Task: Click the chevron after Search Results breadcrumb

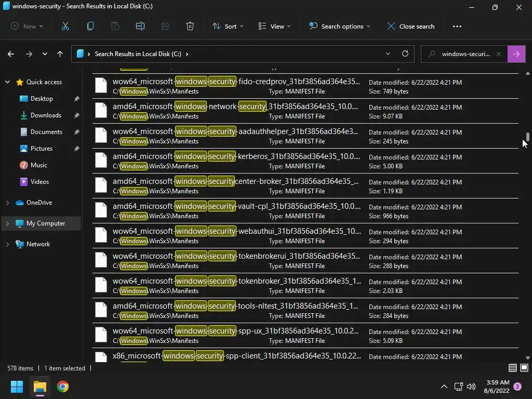Action: [187, 54]
